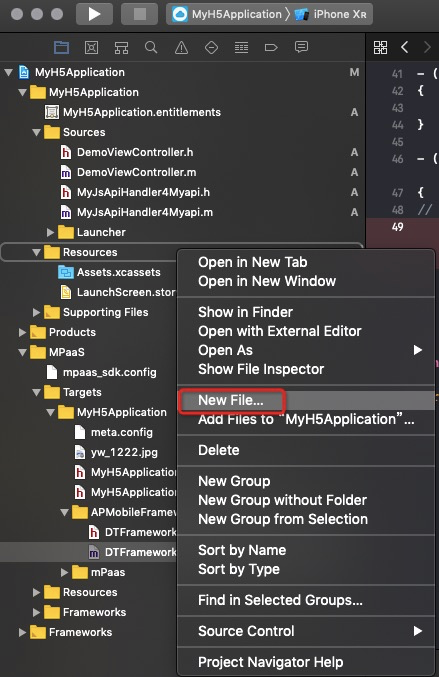Screen dimensions: 439x677
Task: Choose Show File Inspector
Action: coord(306,369)
